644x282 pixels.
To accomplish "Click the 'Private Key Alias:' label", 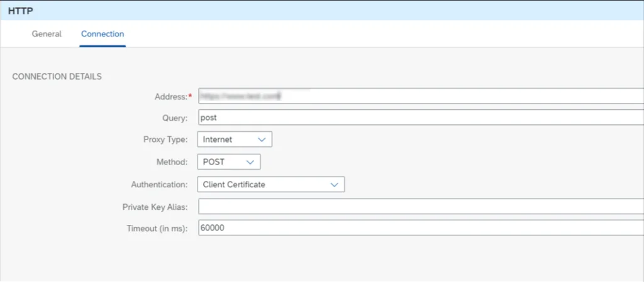I will [155, 207].
